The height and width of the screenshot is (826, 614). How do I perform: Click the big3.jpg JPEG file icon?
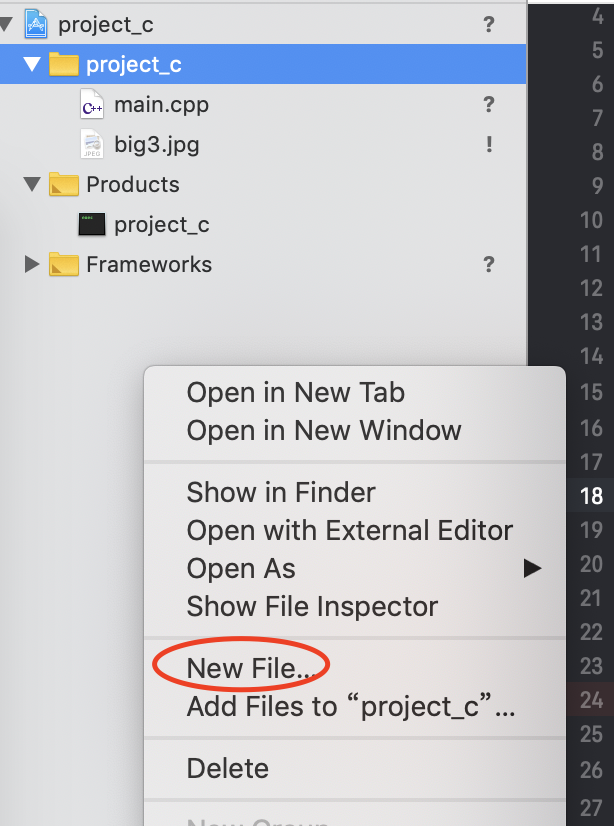[92, 145]
